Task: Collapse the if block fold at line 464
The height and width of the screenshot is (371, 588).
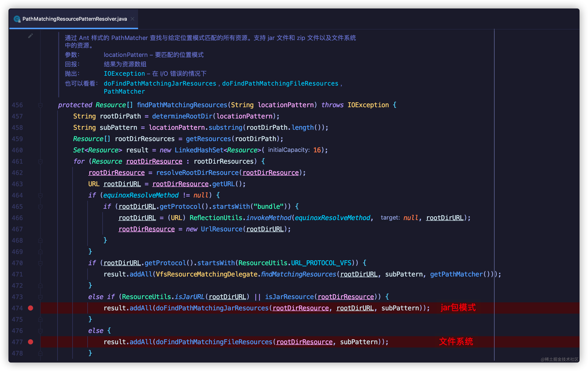Action: point(41,195)
